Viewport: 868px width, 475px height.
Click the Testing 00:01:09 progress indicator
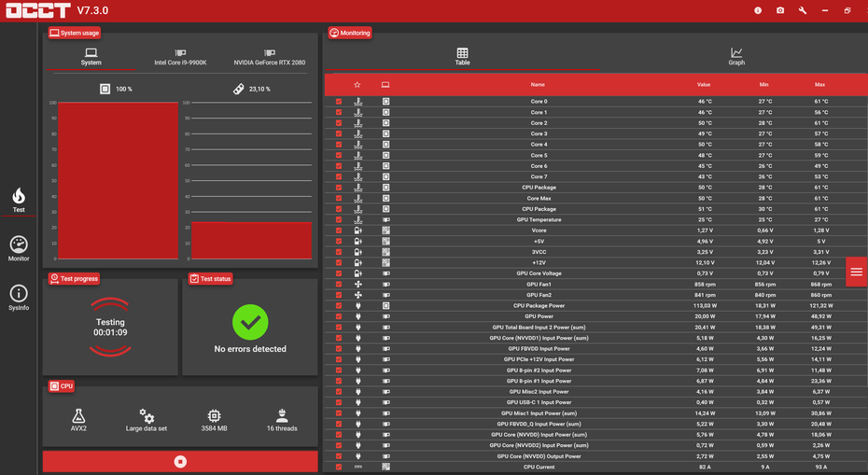click(110, 328)
